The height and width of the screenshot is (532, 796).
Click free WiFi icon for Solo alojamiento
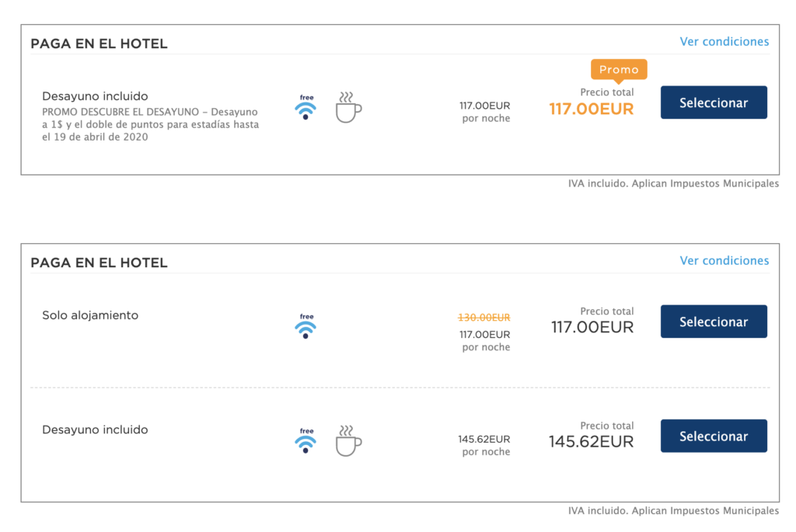(305, 326)
